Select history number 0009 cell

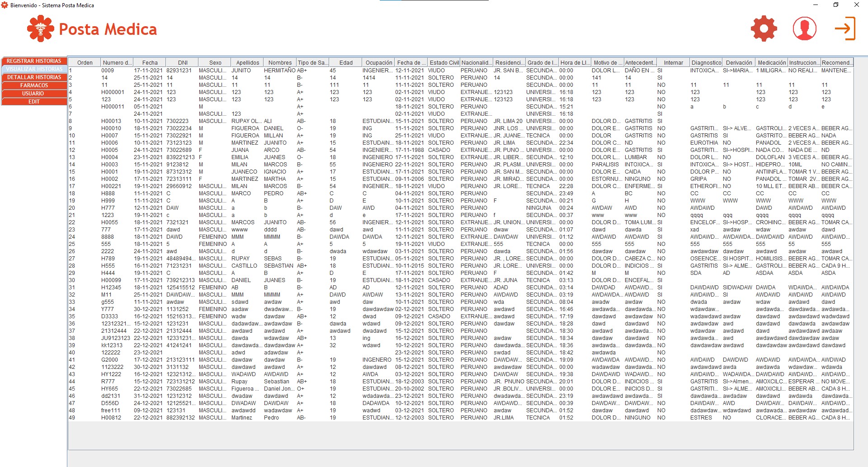point(117,71)
